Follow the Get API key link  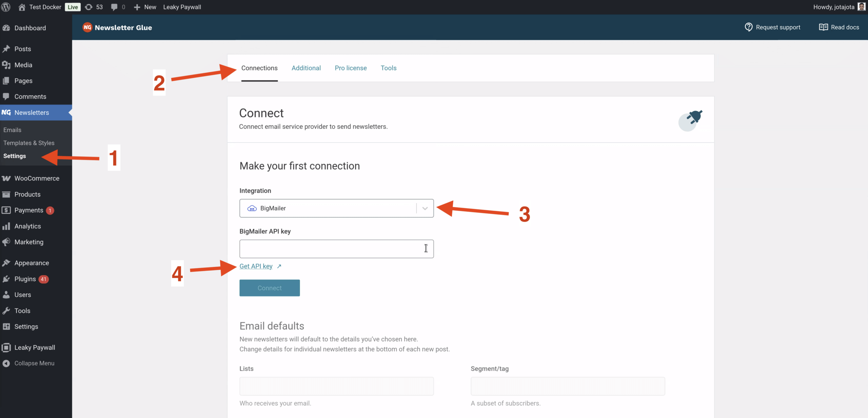pyautogui.click(x=256, y=266)
